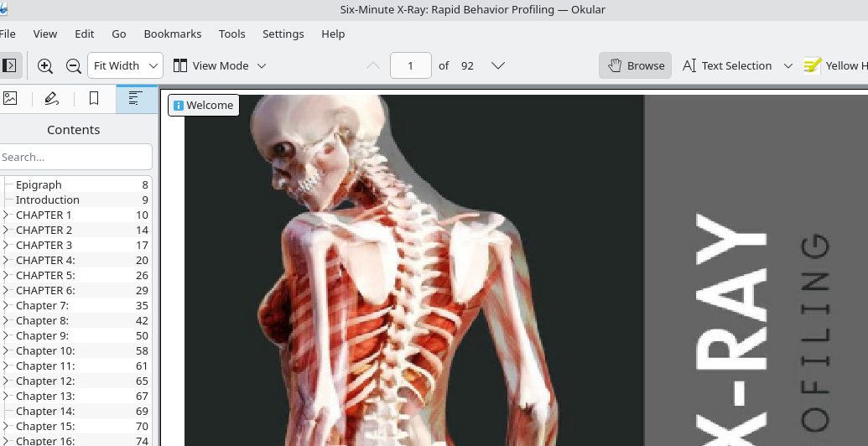
Task: Select the Yellow Highlighter annotation tool
Action: [x=834, y=66]
